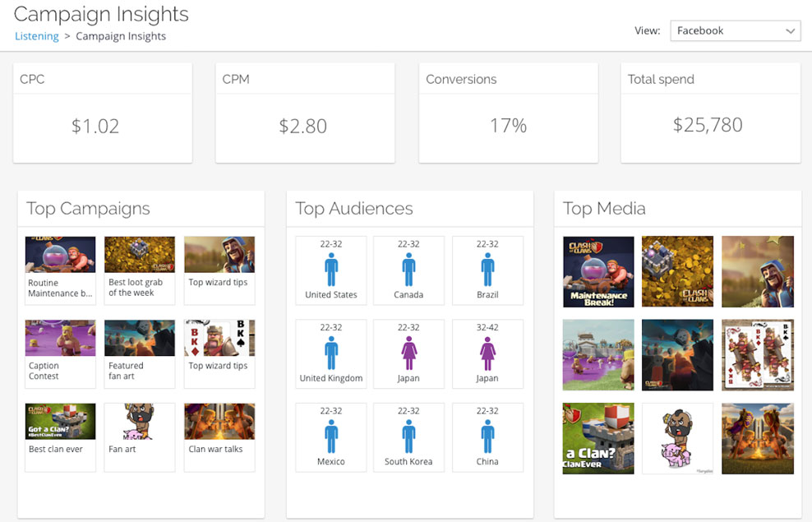Screen dimensions: 812x522
Task: Open the wizard-image Top wizard tips campaign
Action: [x=219, y=254]
